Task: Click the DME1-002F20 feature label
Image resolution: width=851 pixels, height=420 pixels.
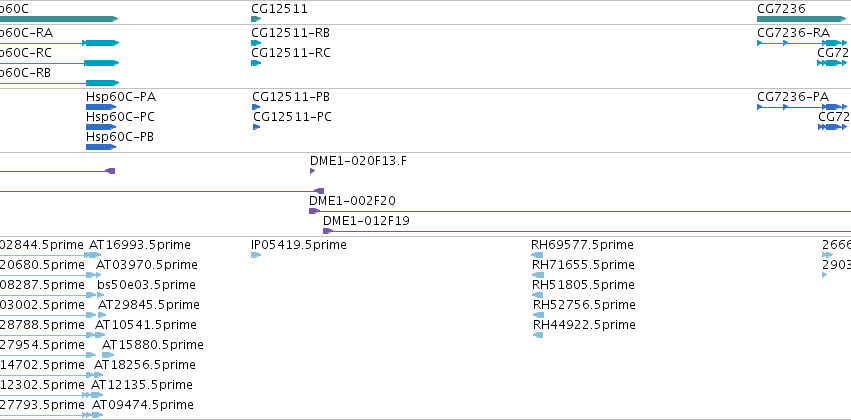Action: tap(352, 201)
